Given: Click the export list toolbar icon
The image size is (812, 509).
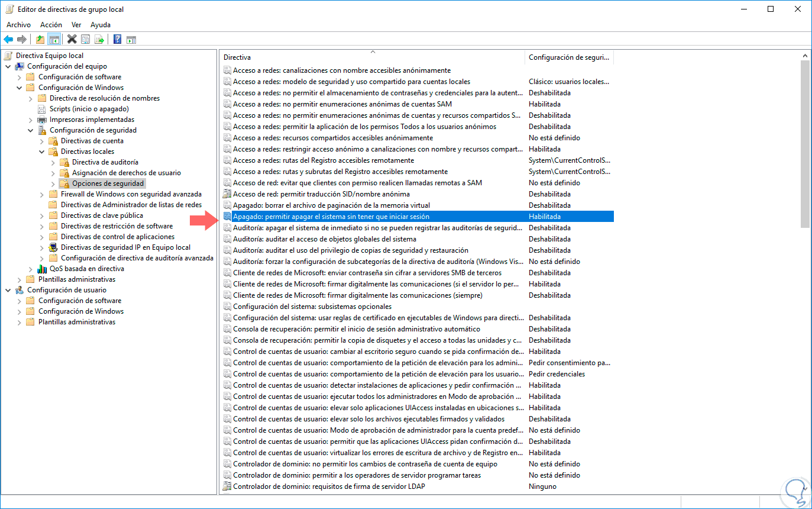Looking at the screenshot, I should point(99,40).
